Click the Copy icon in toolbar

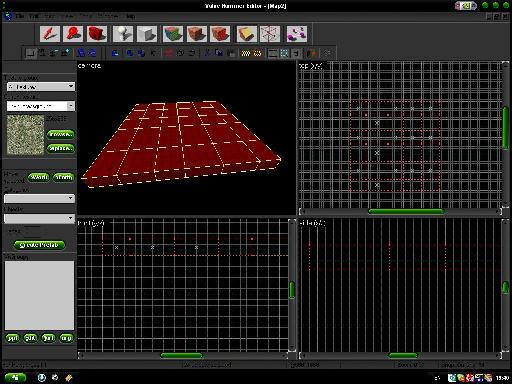[x=219, y=53]
